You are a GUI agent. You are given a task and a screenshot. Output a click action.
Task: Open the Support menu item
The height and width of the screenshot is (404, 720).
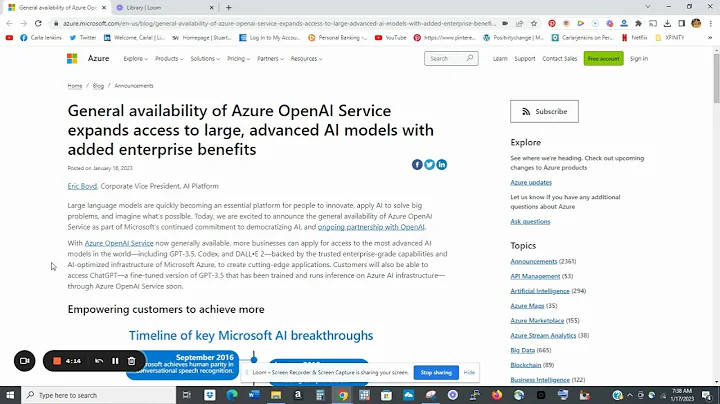[525, 59]
